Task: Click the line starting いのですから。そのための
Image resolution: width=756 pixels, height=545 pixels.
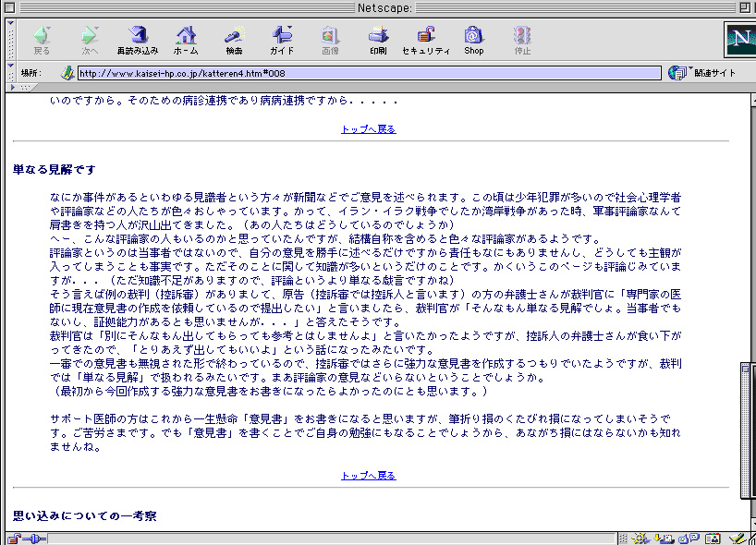Action: pos(225,101)
